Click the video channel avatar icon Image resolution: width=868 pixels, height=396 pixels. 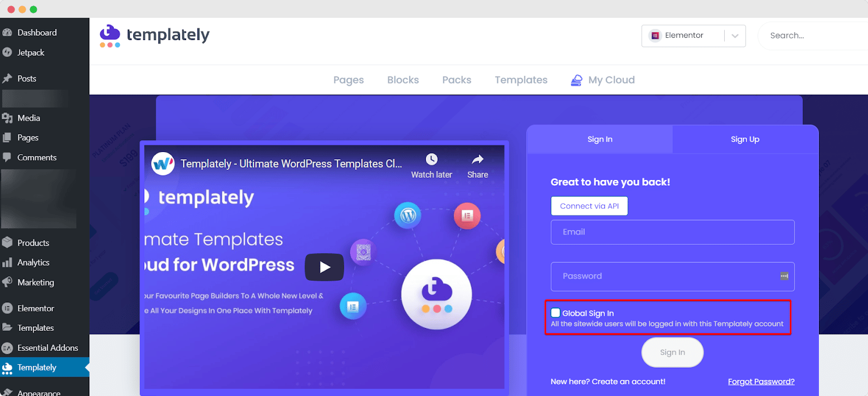coord(163,164)
